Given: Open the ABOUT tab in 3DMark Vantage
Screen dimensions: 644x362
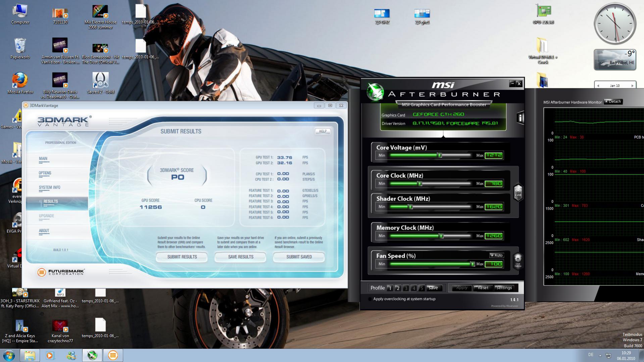Looking at the screenshot, I should coord(44,231).
